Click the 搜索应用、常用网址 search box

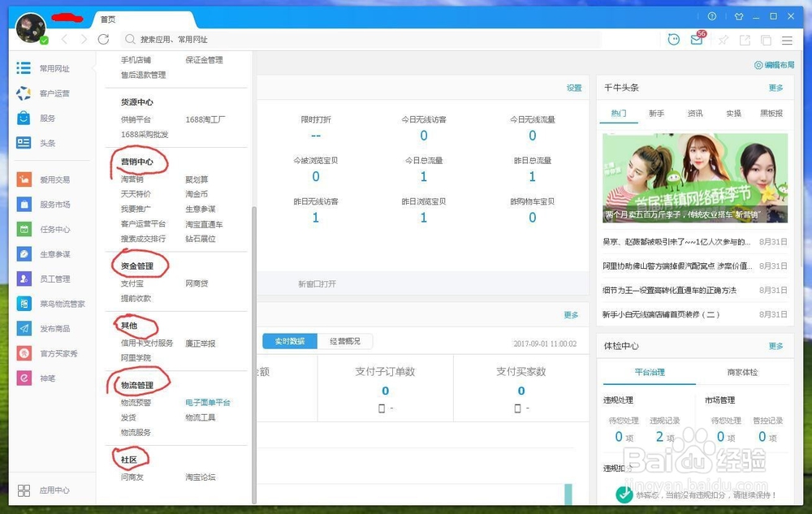click(361, 39)
